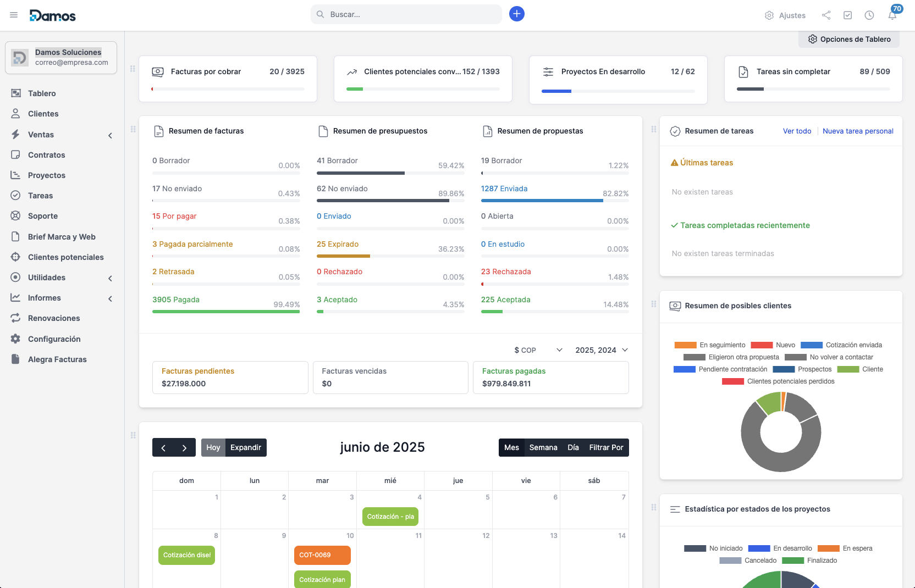
Task: Open the 2025, 2024 year dropdown
Action: click(601, 350)
